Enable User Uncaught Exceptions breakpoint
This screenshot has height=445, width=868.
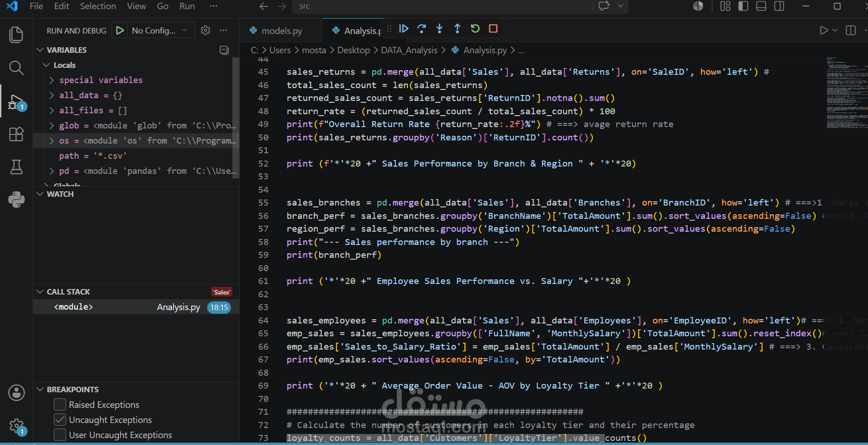pos(60,435)
